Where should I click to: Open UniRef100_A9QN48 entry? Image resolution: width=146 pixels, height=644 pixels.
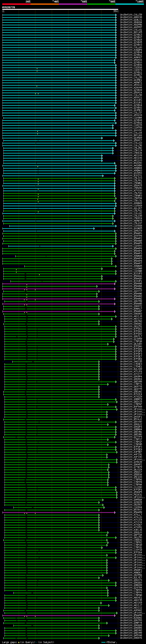131,256
